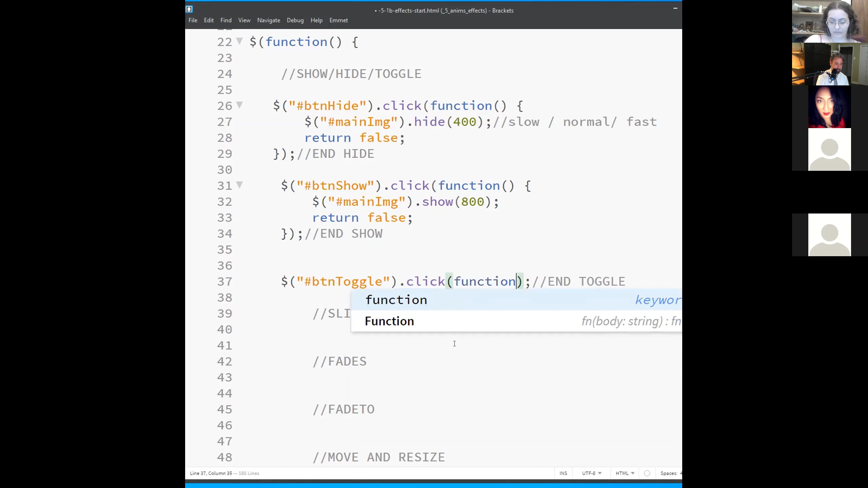Select the lower blank avatar participant tile
The height and width of the screenshot is (488, 868).
pos(830,235)
